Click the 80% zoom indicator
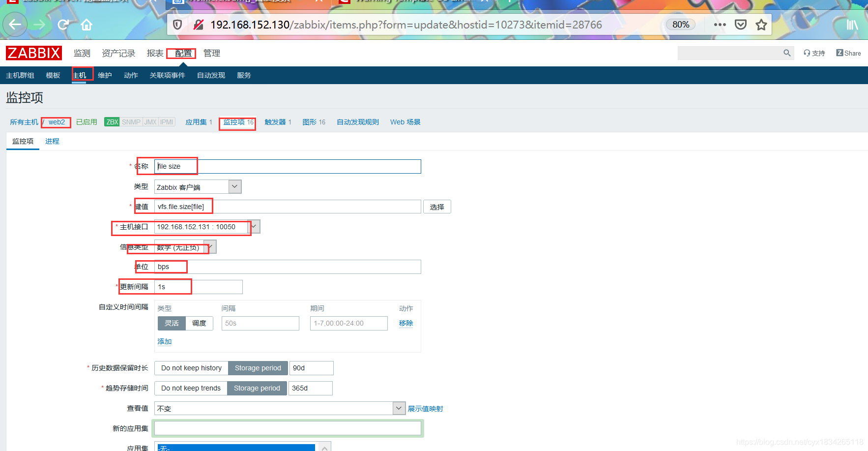The image size is (868, 451). coord(681,25)
